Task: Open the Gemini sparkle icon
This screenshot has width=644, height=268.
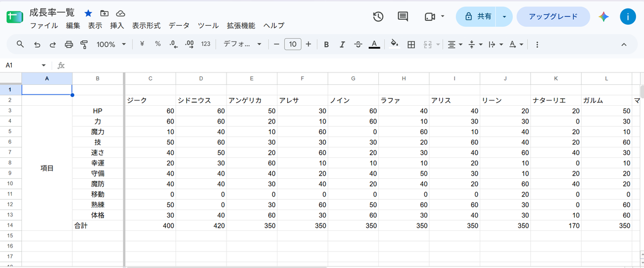Action: 604,17
